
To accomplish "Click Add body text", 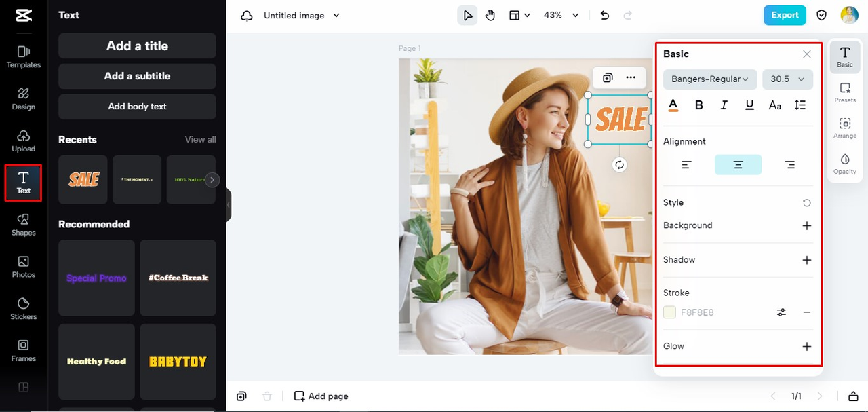I will click(137, 107).
